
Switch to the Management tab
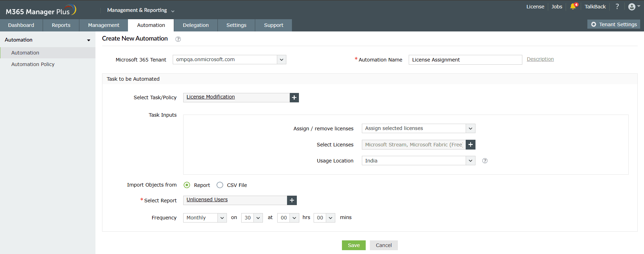(104, 25)
